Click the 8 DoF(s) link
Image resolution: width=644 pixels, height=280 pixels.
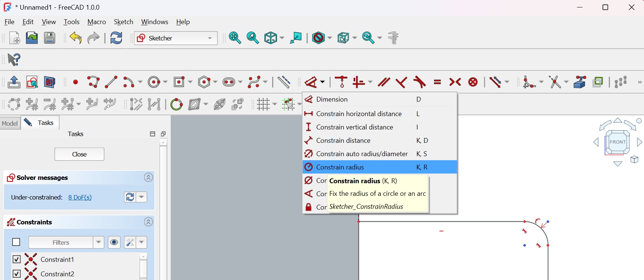point(80,197)
